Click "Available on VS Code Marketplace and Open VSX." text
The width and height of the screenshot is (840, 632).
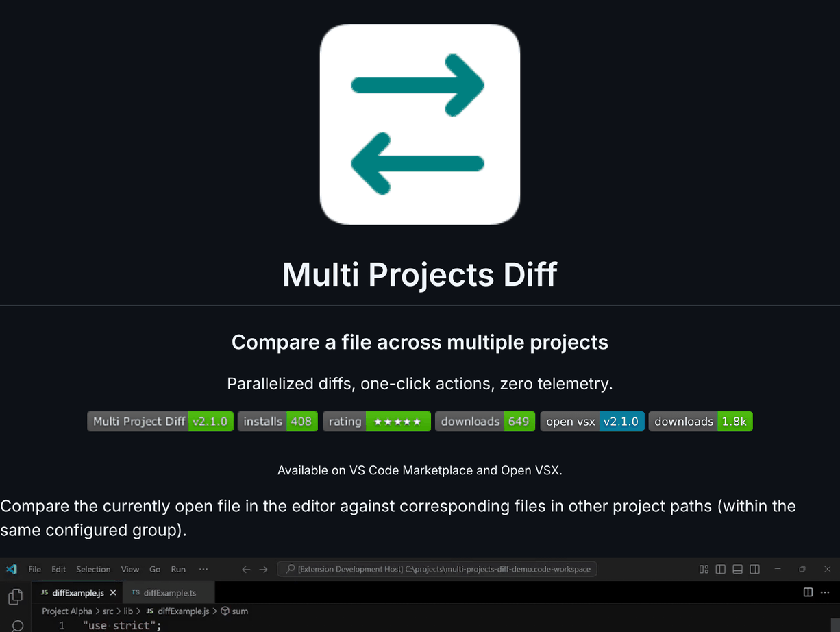[x=420, y=470]
